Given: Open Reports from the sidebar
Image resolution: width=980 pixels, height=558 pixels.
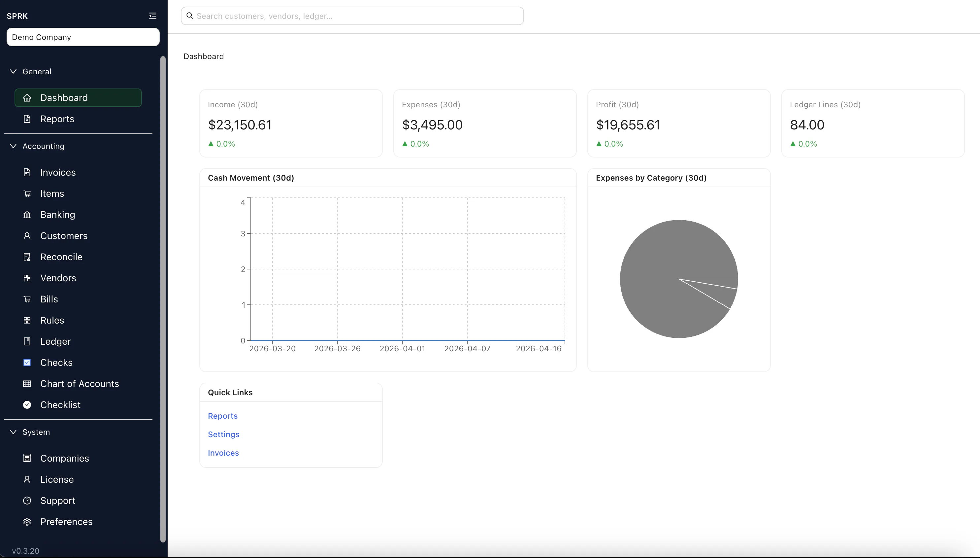Looking at the screenshot, I should [x=57, y=119].
